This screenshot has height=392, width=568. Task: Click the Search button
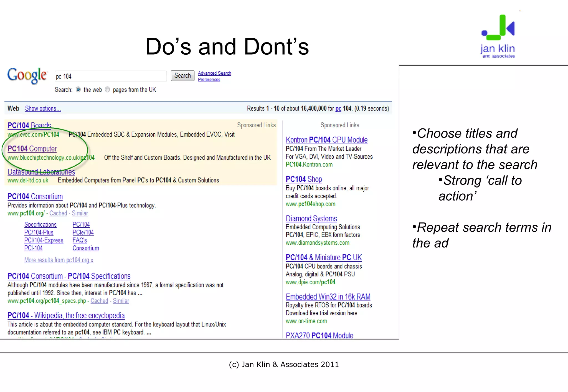point(182,75)
